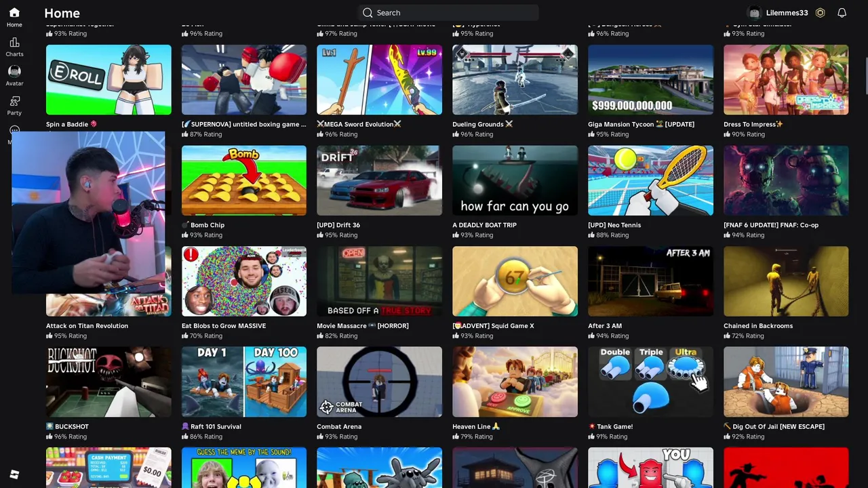Image resolution: width=868 pixels, height=488 pixels.
Task: Open the After 3 AM thumbnail
Action: 650,281
